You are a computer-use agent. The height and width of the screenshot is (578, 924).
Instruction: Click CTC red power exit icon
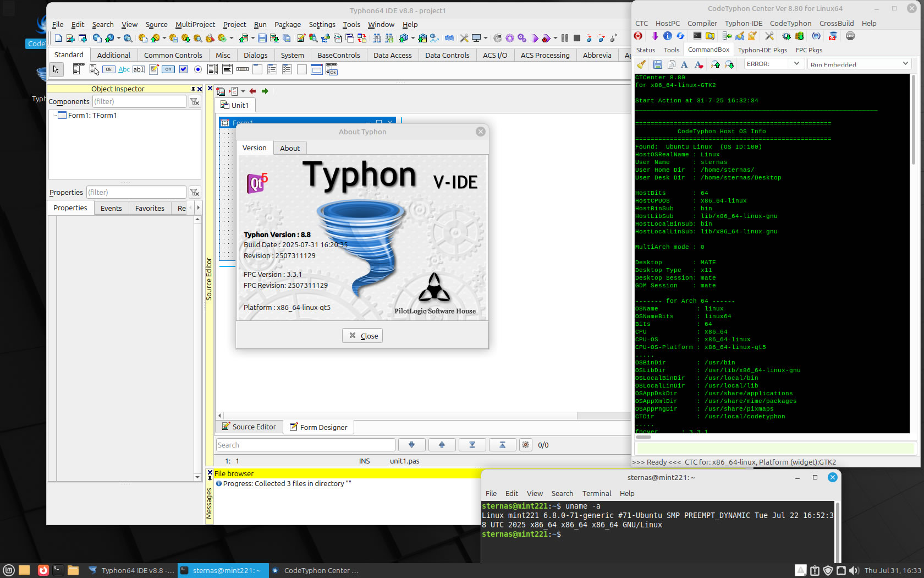tap(638, 36)
